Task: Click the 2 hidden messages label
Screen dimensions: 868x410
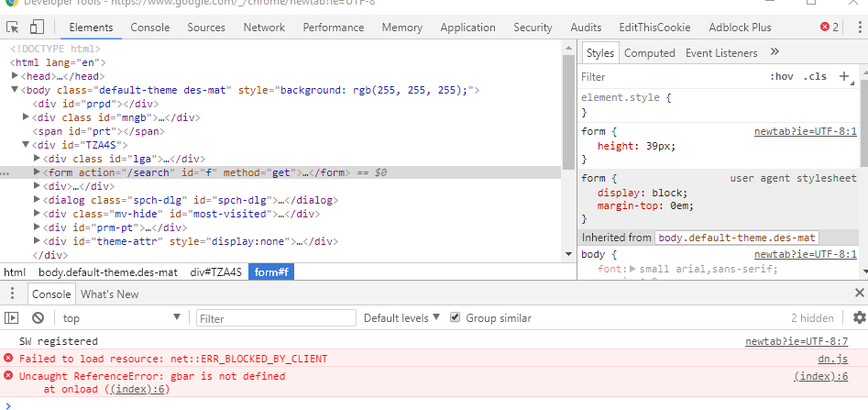Action: click(x=812, y=317)
